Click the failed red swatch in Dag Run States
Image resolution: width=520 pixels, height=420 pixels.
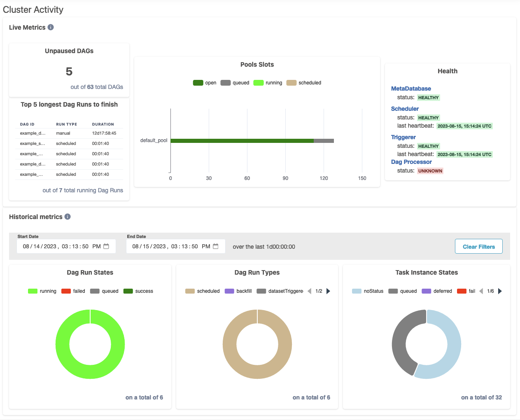coord(66,291)
